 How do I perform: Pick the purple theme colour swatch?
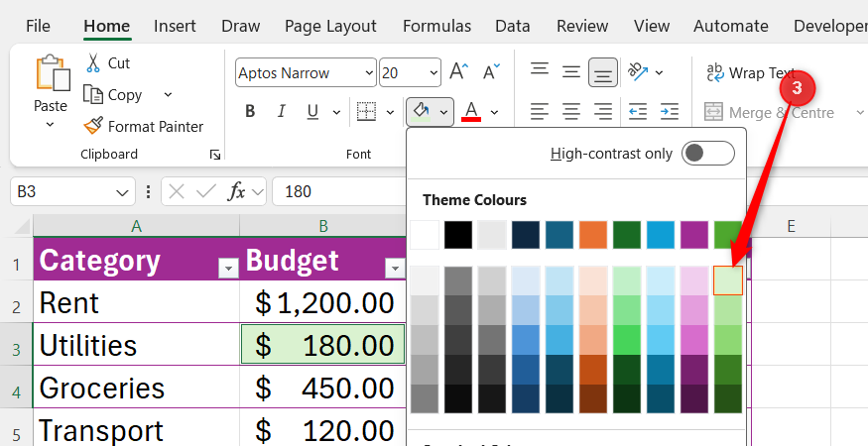click(x=694, y=235)
